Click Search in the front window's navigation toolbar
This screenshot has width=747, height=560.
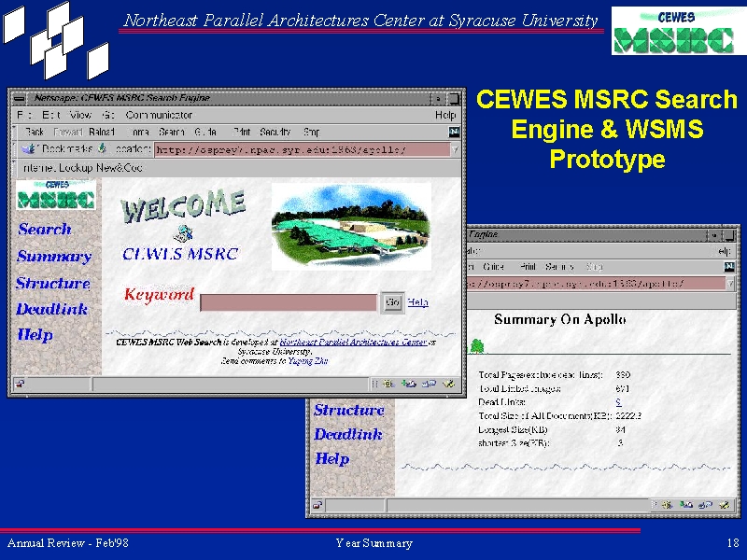tap(172, 132)
